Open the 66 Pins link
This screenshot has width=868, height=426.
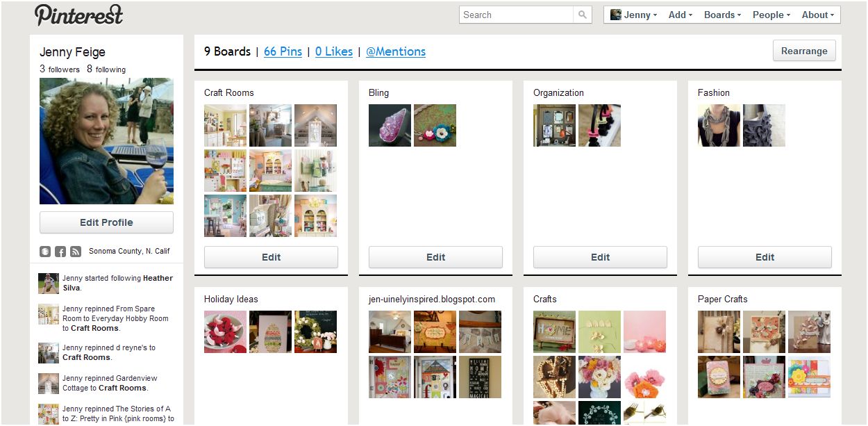point(283,51)
